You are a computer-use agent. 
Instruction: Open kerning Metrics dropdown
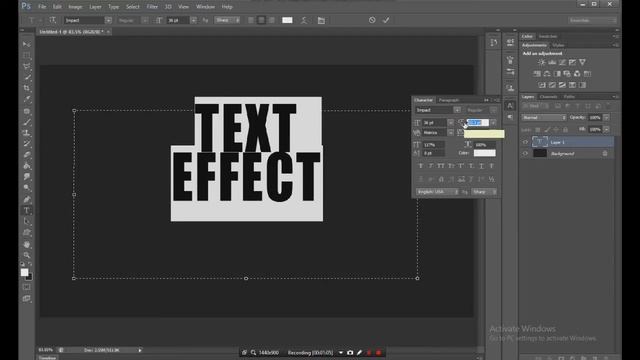pos(451,133)
